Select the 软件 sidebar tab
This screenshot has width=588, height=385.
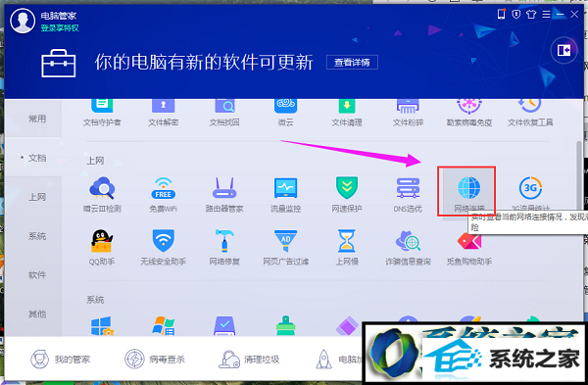coord(37,274)
